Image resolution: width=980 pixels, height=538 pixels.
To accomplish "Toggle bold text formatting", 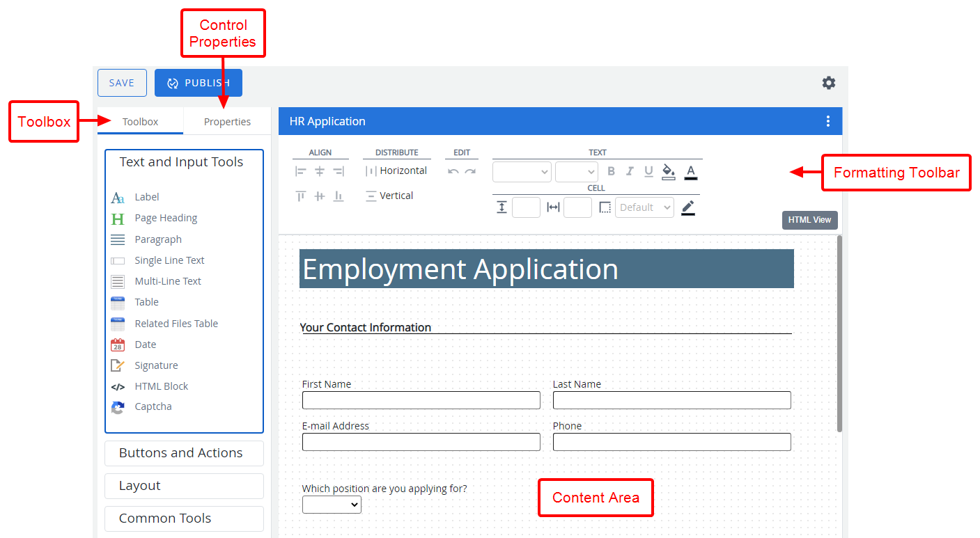I will pyautogui.click(x=611, y=171).
